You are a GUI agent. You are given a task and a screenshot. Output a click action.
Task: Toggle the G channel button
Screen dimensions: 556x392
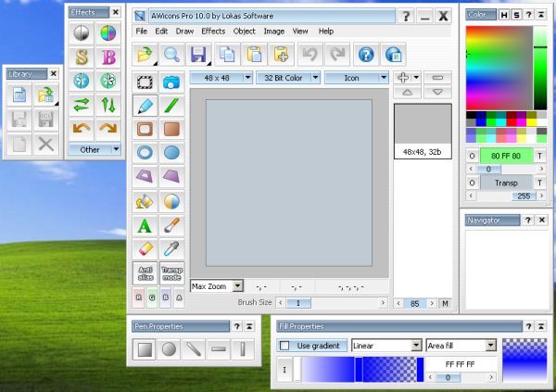tap(152, 297)
